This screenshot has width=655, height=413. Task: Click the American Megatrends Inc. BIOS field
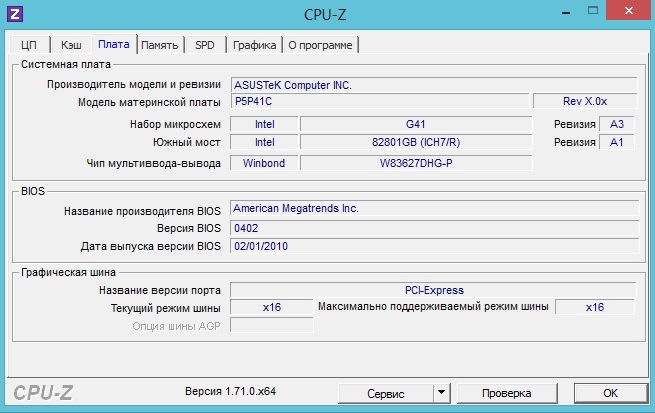pyautogui.click(x=434, y=208)
